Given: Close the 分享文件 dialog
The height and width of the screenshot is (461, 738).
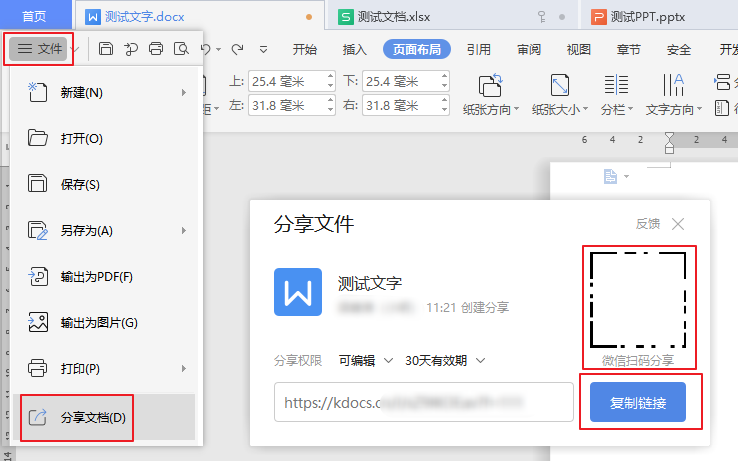Looking at the screenshot, I should click(x=678, y=224).
